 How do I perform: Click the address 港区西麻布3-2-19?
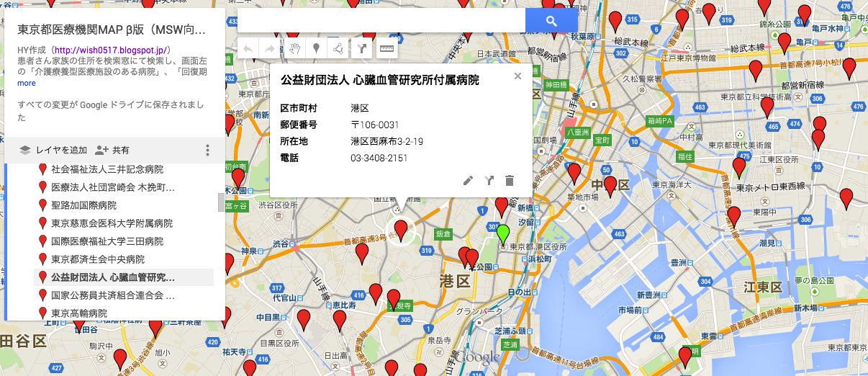click(386, 141)
